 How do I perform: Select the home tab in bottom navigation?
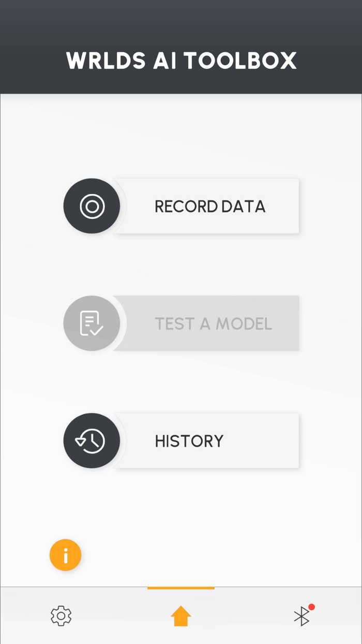click(x=180, y=616)
